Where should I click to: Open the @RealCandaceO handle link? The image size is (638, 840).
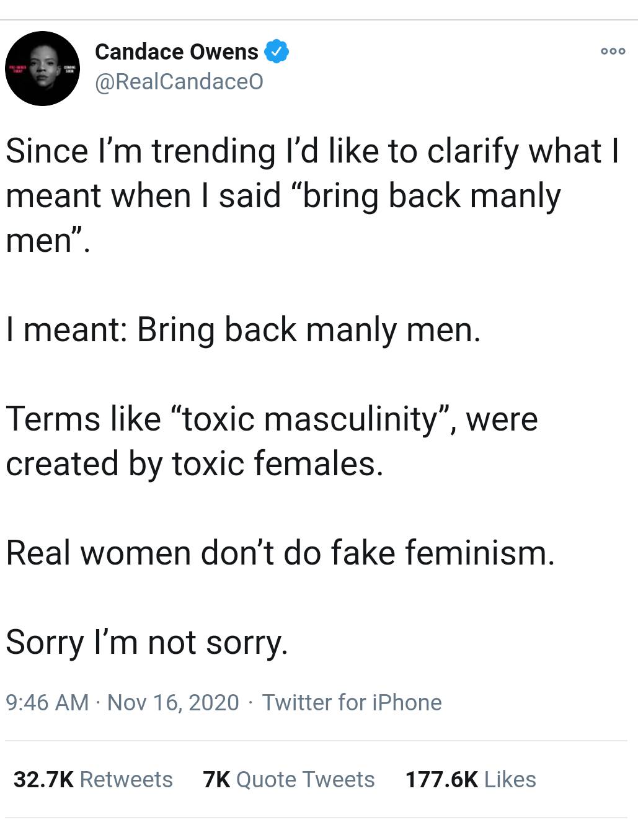(179, 82)
